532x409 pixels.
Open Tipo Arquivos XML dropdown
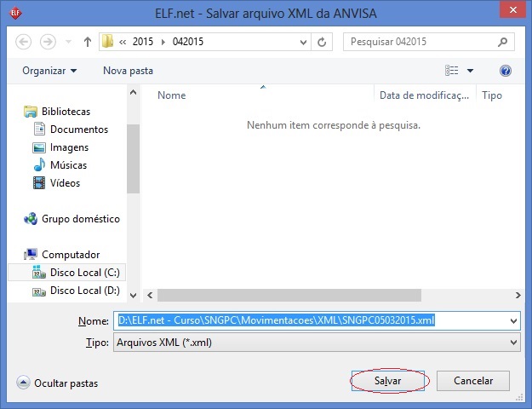click(x=317, y=343)
